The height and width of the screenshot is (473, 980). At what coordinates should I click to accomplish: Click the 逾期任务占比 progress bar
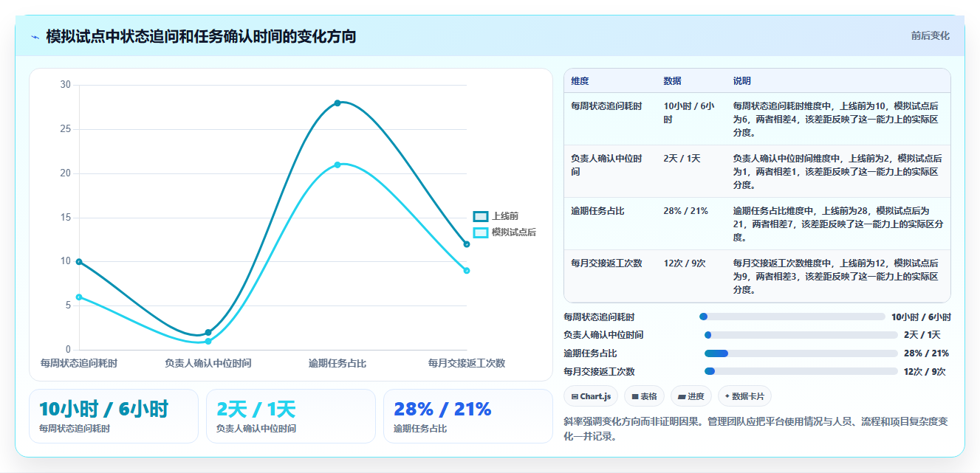[x=801, y=353]
